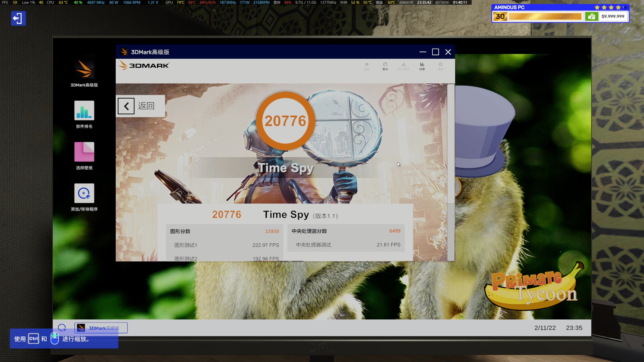Click the star rating in AMINOUS PC panel
The height and width of the screenshot is (362, 644).
pos(611,7)
